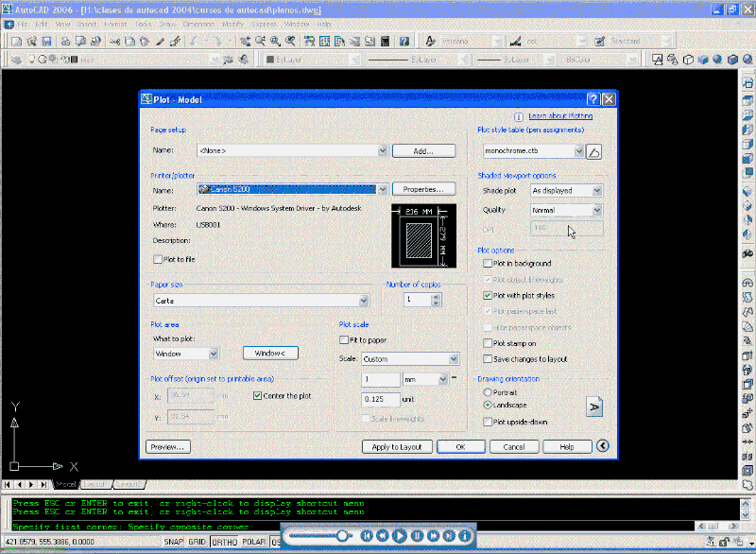
Task: Enable the Plot in background checkbox
Action: tap(488, 263)
